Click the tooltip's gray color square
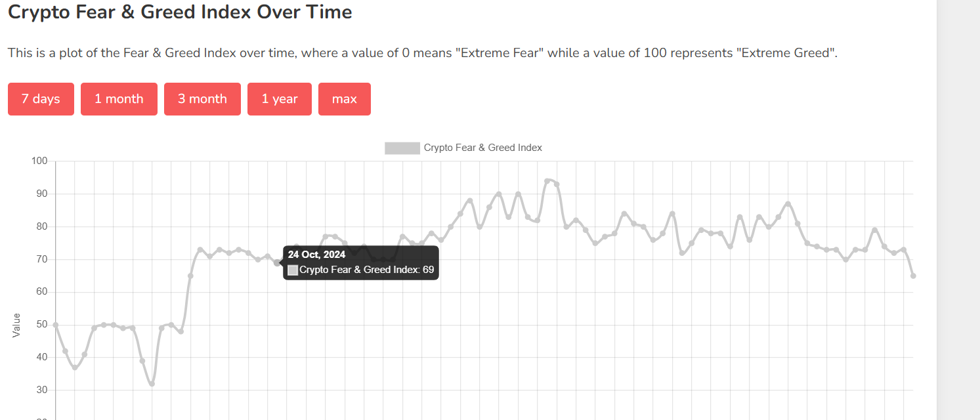Screen dimensions: 980x420 click(293, 270)
